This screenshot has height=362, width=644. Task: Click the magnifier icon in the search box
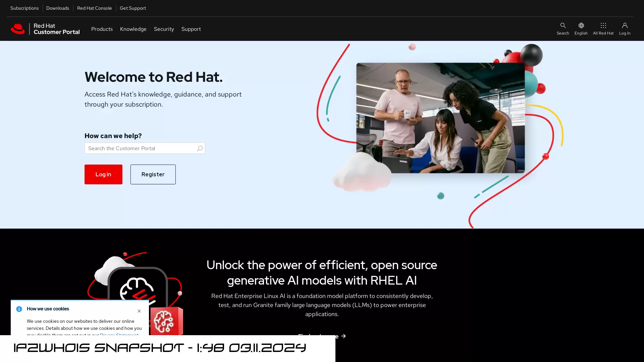(200, 148)
